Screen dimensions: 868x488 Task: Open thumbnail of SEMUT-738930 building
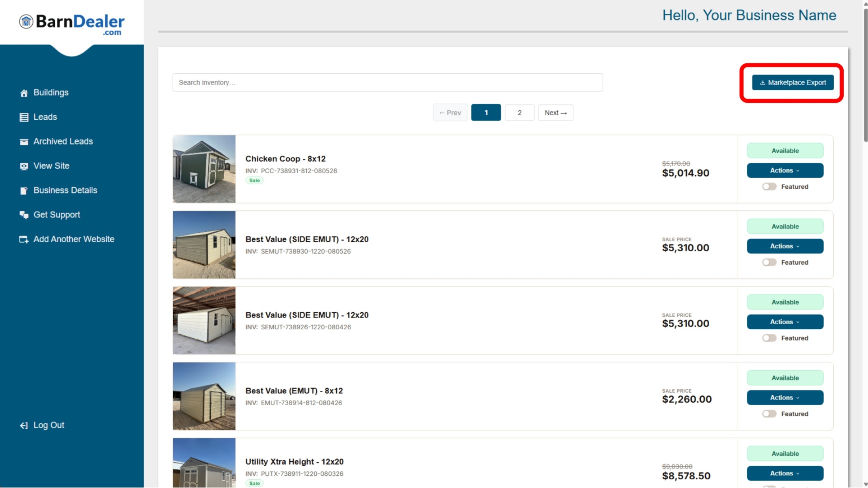point(204,245)
